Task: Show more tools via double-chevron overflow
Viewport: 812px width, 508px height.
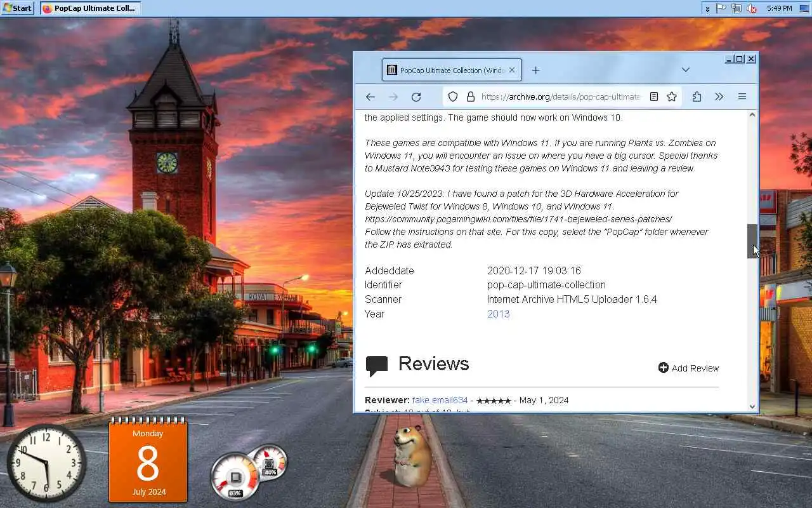Action: click(x=719, y=97)
